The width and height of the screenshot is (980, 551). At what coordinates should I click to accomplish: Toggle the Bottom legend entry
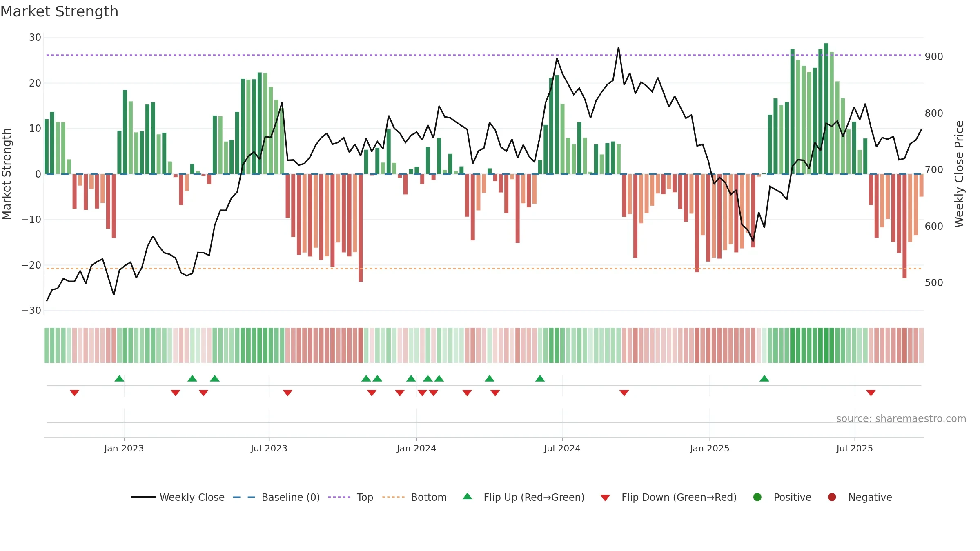tap(414, 497)
